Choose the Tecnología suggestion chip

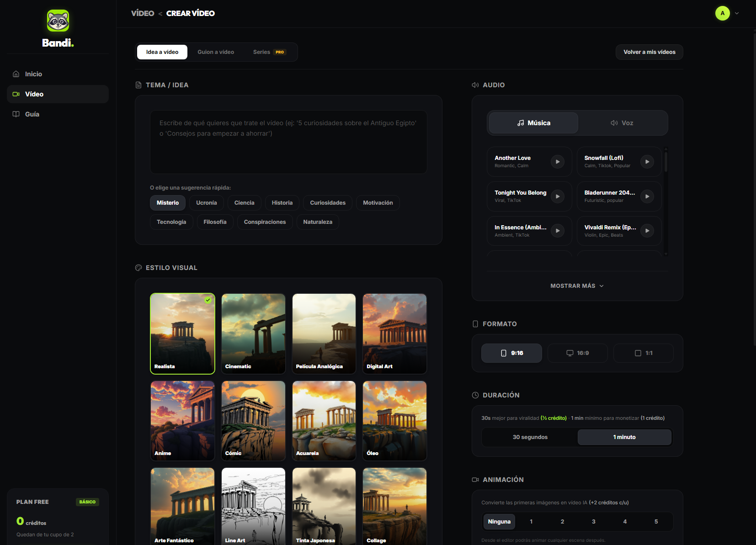pyautogui.click(x=171, y=222)
